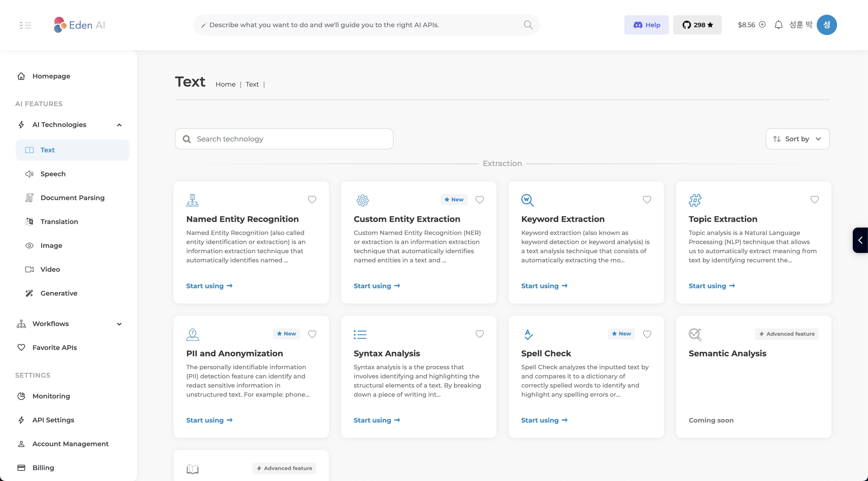Select Speech in the sidebar

click(x=53, y=174)
